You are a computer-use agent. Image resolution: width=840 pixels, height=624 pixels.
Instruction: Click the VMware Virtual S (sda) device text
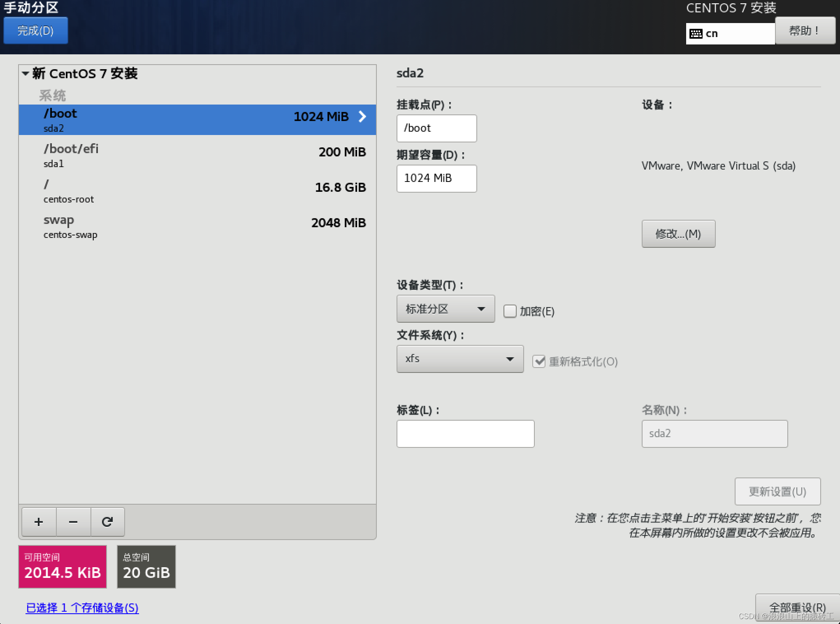pyautogui.click(x=718, y=166)
